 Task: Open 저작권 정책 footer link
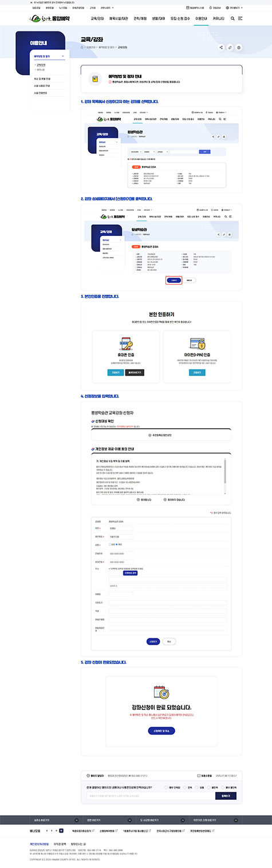(60, 844)
